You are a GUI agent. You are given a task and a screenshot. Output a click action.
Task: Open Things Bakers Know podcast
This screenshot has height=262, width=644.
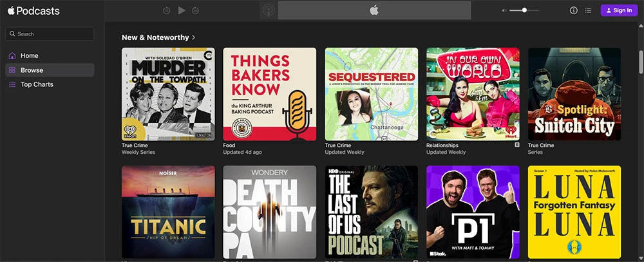[269, 94]
